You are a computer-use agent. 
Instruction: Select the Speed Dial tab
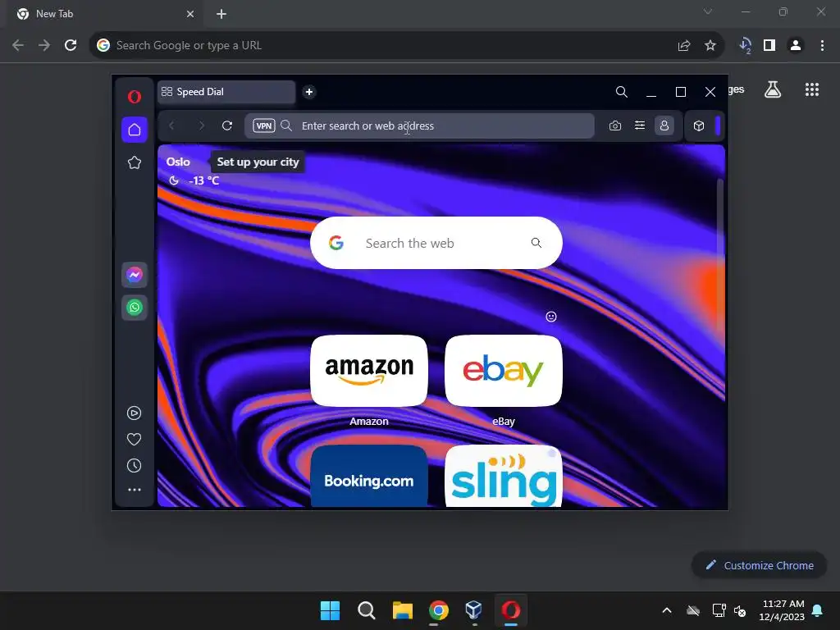click(x=226, y=92)
